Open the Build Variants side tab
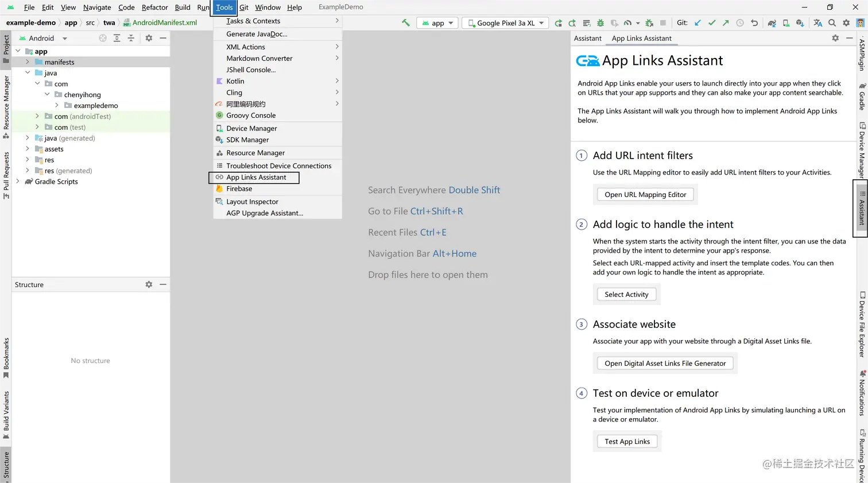Image resolution: width=868 pixels, height=483 pixels. [x=6, y=415]
